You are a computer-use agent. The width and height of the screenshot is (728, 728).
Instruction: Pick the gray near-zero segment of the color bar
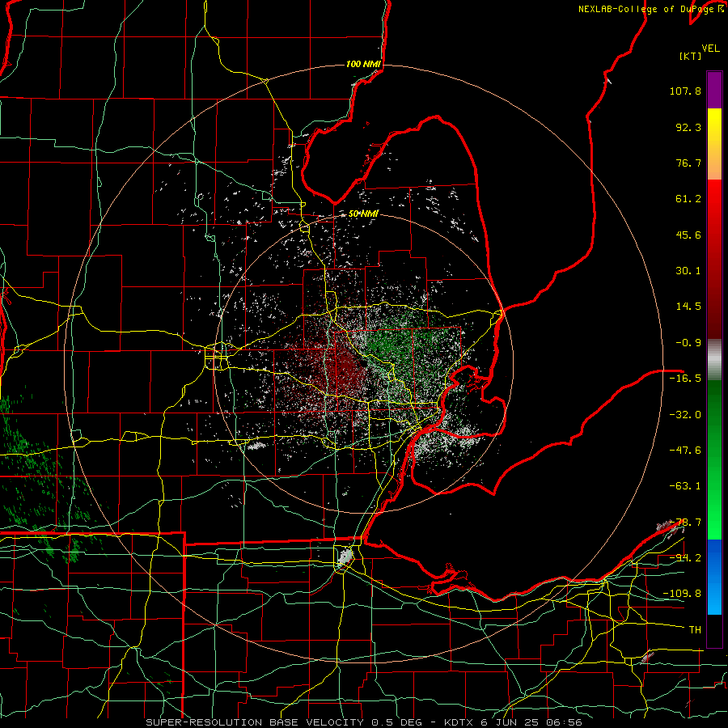(x=714, y=360)
